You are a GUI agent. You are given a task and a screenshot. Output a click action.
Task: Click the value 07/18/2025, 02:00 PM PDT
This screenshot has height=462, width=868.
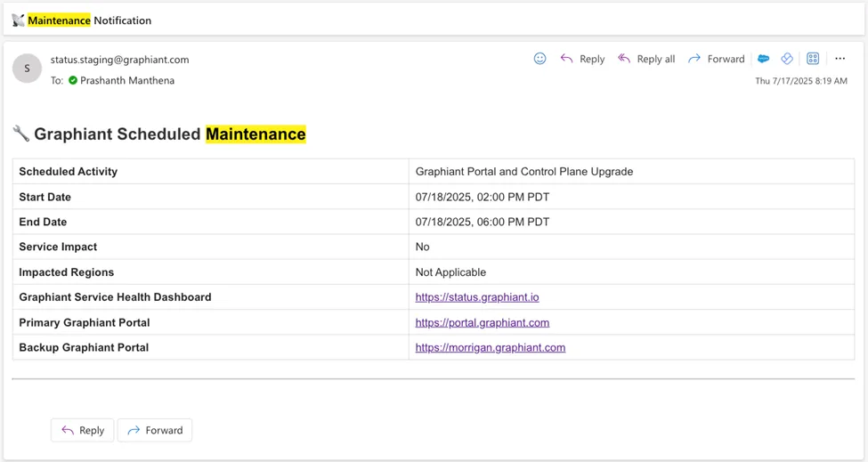[483, 197]
